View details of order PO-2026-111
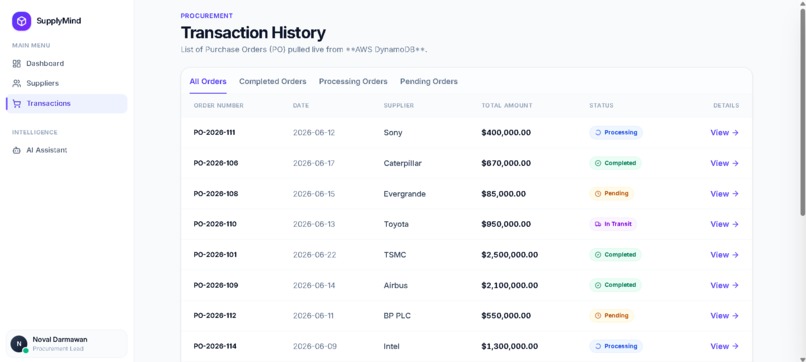This screenshot has width=806, height=362. coord(724,133)
